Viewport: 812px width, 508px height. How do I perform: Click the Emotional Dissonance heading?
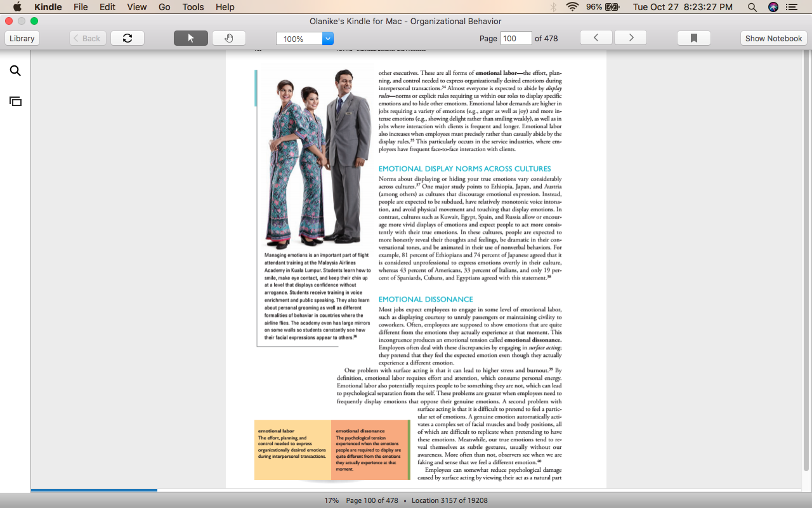(426, 299)
